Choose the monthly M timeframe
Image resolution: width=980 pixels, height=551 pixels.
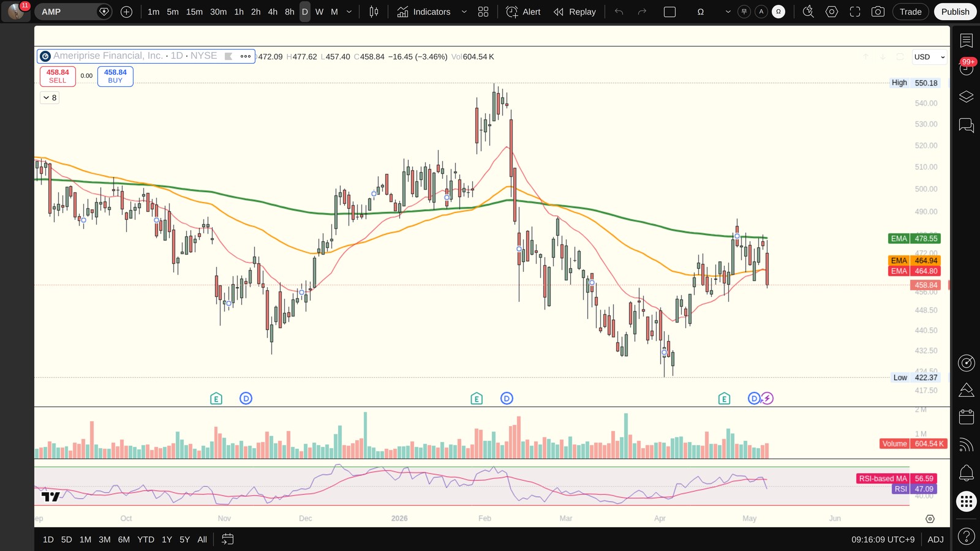pos(334,12)
